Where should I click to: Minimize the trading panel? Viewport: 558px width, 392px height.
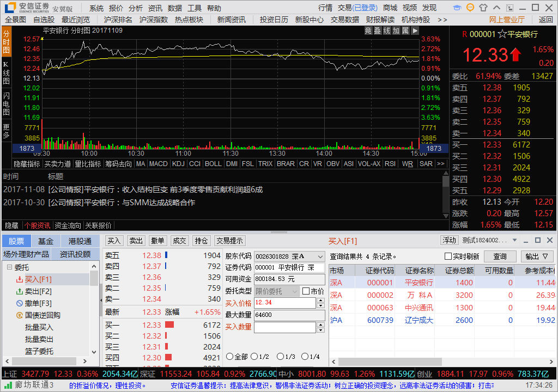tap(526, 241)
